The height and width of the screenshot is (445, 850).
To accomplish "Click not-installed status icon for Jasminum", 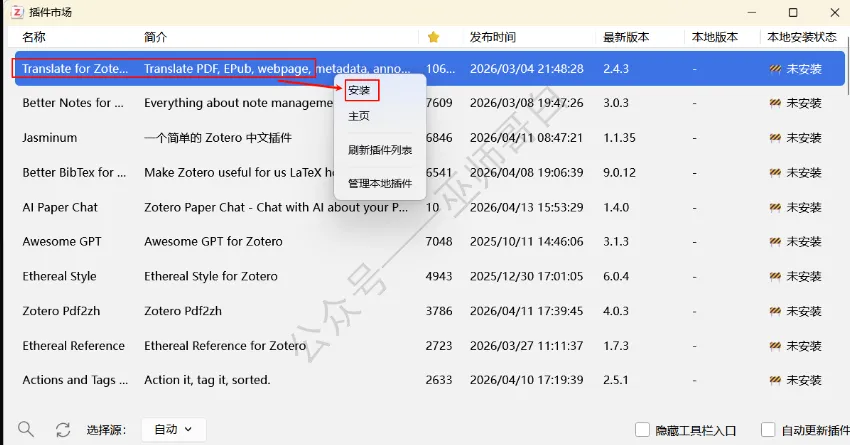I will point(775,138).
